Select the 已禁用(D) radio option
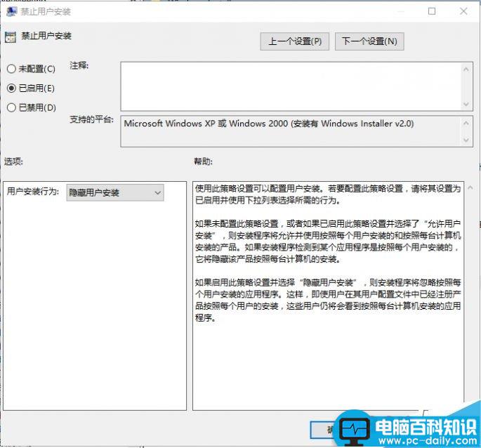Image resolution: width=481 pixels, height=448 pixels. point(32,107)
